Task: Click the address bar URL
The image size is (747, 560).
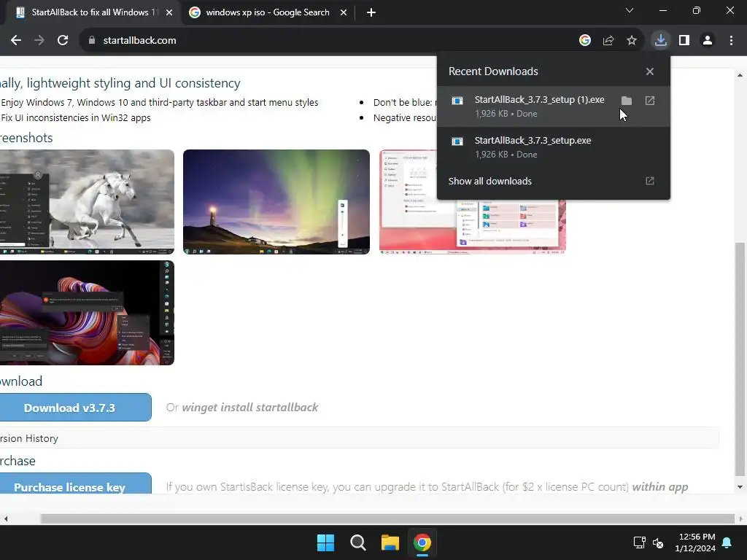Action: tap(139, 41)
